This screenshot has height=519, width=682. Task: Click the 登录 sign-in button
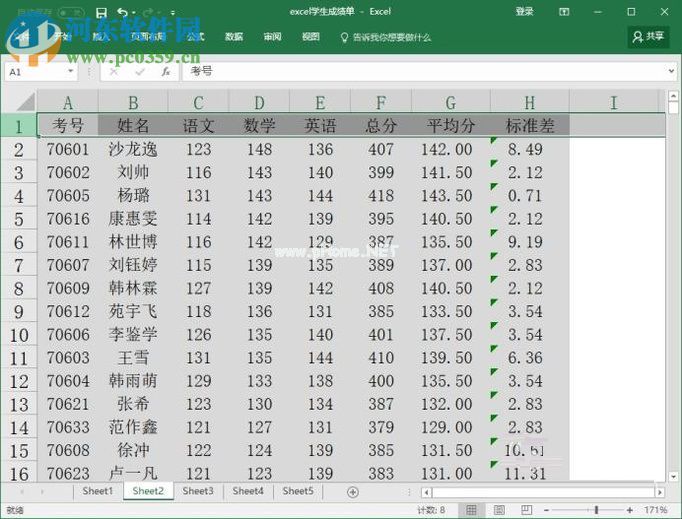(525, 11)
